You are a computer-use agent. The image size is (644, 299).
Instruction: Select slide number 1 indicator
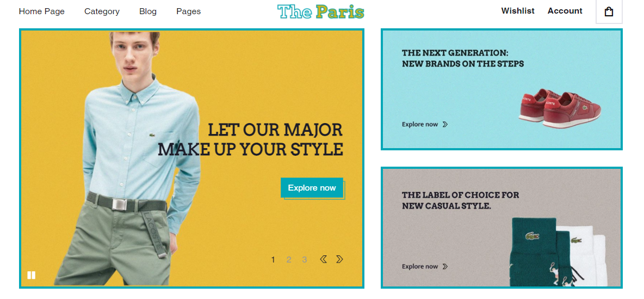coord(273,260)
